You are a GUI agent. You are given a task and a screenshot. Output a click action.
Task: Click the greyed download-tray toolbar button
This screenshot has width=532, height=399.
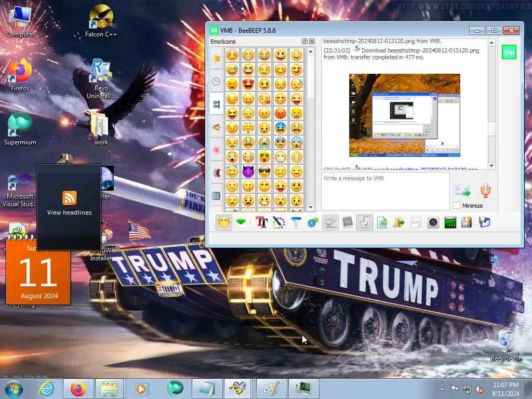[330, 222]
